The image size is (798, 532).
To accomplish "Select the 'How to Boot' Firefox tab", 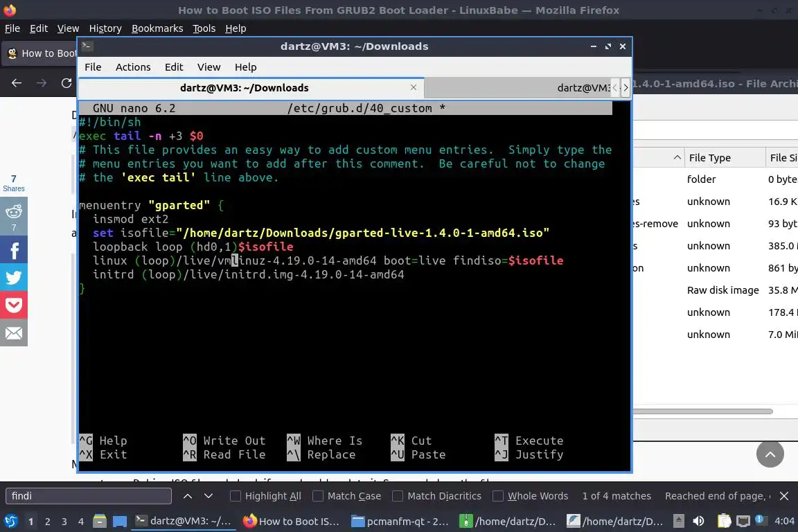I will click(x=41, y=53).
